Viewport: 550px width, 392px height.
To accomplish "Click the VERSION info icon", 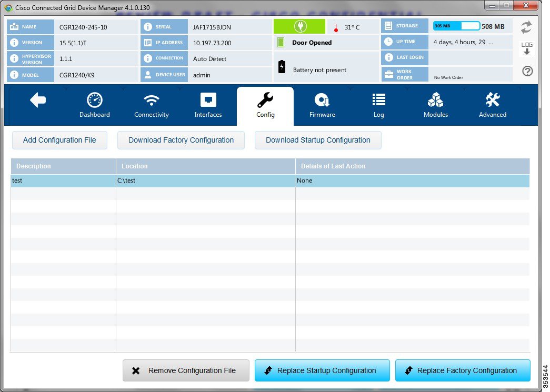I will pyautogui.click(x=14, y=43).
